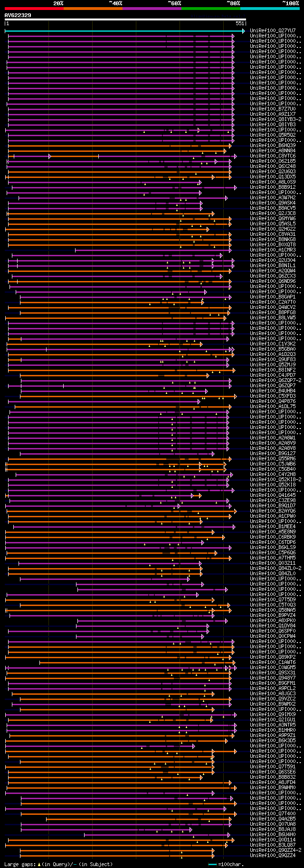Click the UniRef100_Q6SSE6 label

point(273,772)
